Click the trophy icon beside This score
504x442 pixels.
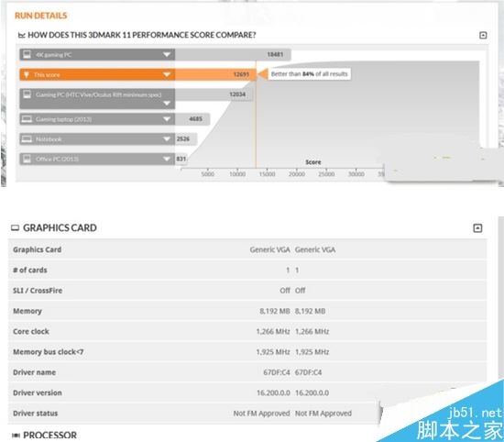point(27,74)
